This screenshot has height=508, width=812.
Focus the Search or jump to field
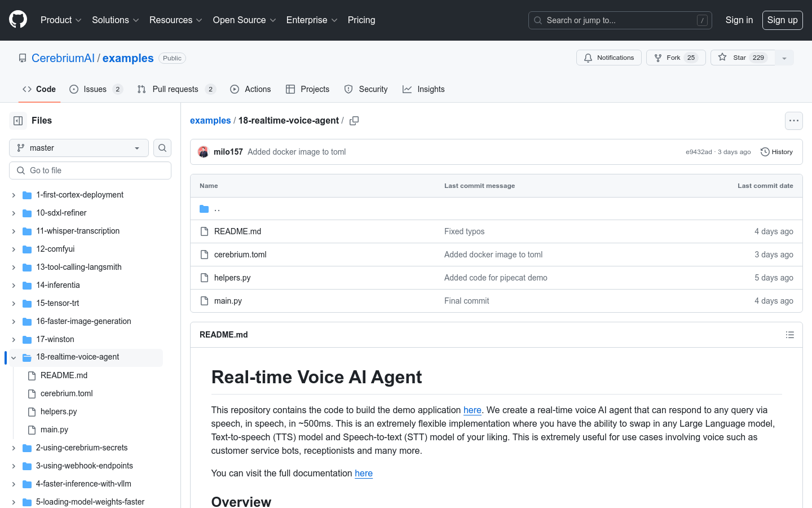click(x=620, y=20)
